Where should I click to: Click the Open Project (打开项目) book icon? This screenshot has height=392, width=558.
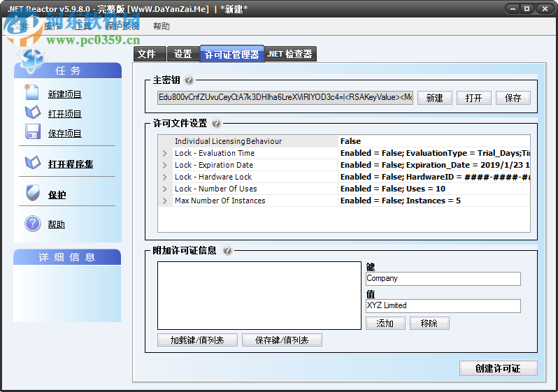(33, 112)
